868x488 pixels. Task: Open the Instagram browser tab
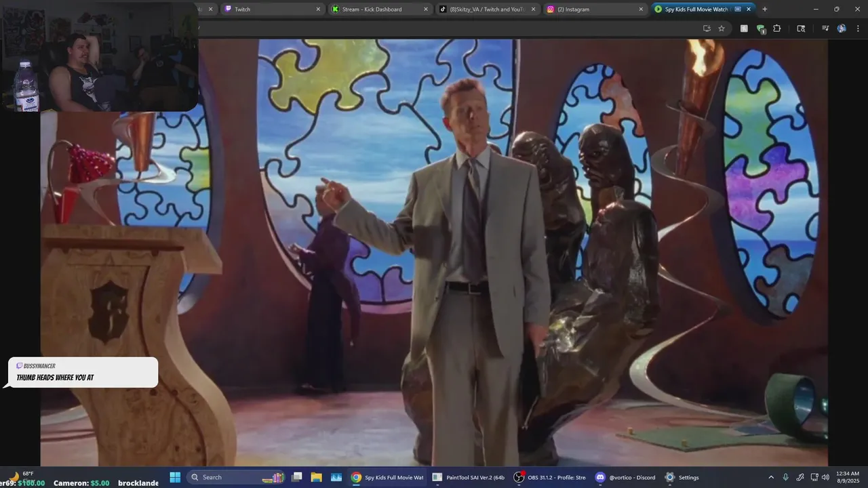(x=594, y=9)
